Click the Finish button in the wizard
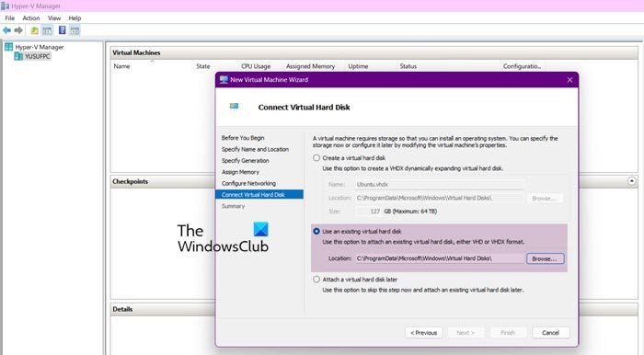The width and height of the screenshot is (644, 355). pos(508,333)
